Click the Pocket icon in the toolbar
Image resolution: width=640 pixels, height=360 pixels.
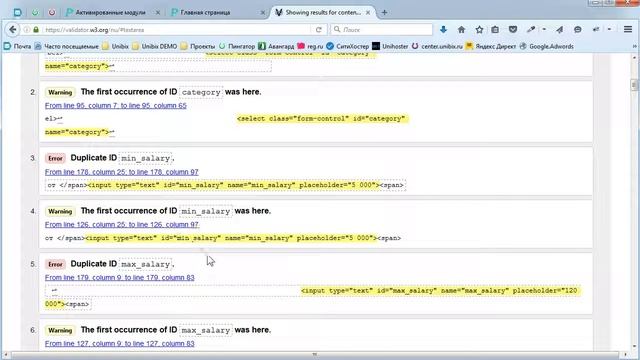(513, 29)
